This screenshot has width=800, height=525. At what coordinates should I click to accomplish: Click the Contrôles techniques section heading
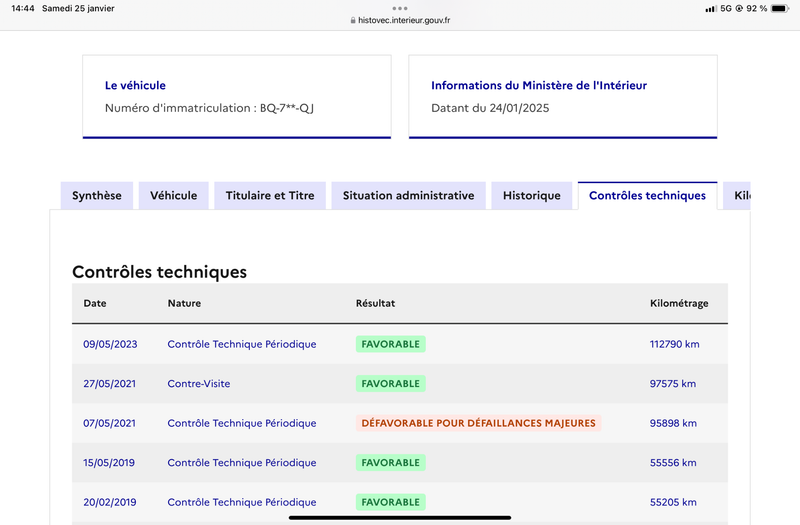coord(159,271)
